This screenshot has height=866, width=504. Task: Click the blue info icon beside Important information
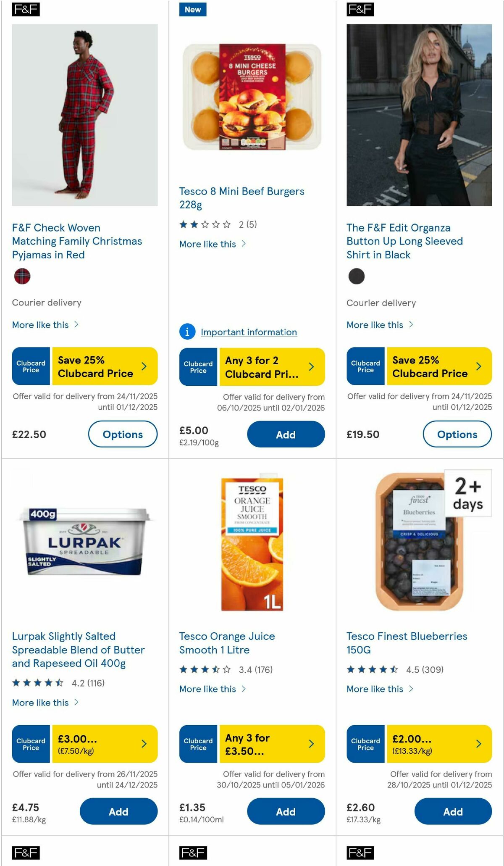tap(187, 332)
